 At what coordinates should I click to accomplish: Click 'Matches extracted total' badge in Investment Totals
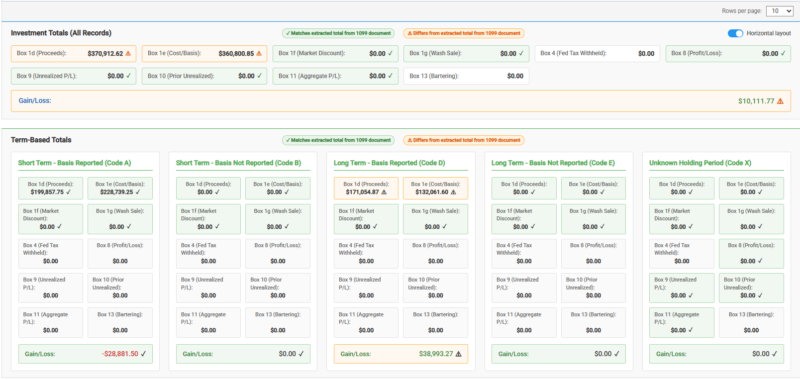(x=338, y=33)
